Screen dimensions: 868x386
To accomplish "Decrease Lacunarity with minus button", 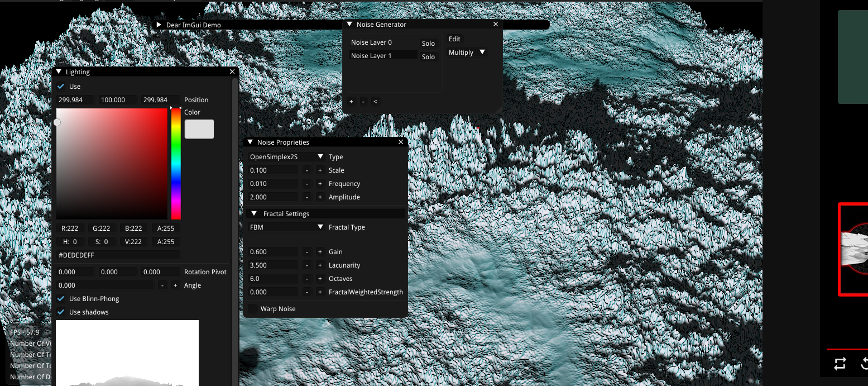I will (307, 265).
